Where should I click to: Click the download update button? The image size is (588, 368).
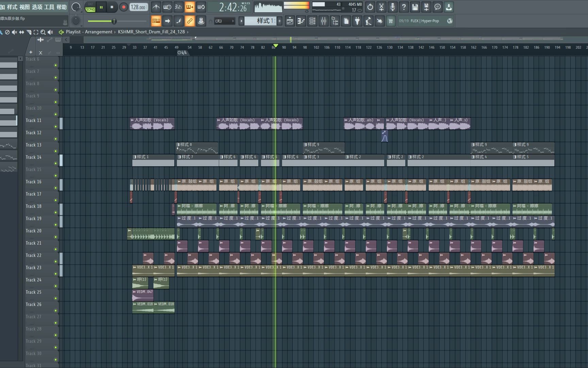tap(449, 7)
